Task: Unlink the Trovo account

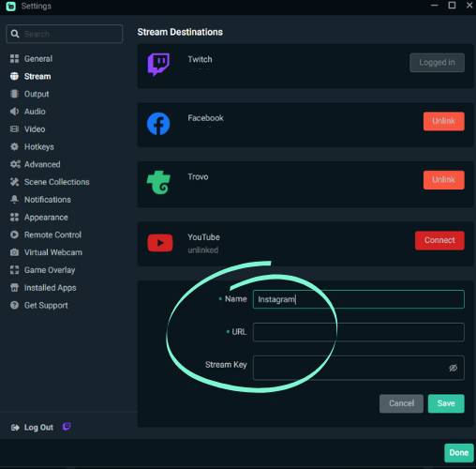Action: 444,180
